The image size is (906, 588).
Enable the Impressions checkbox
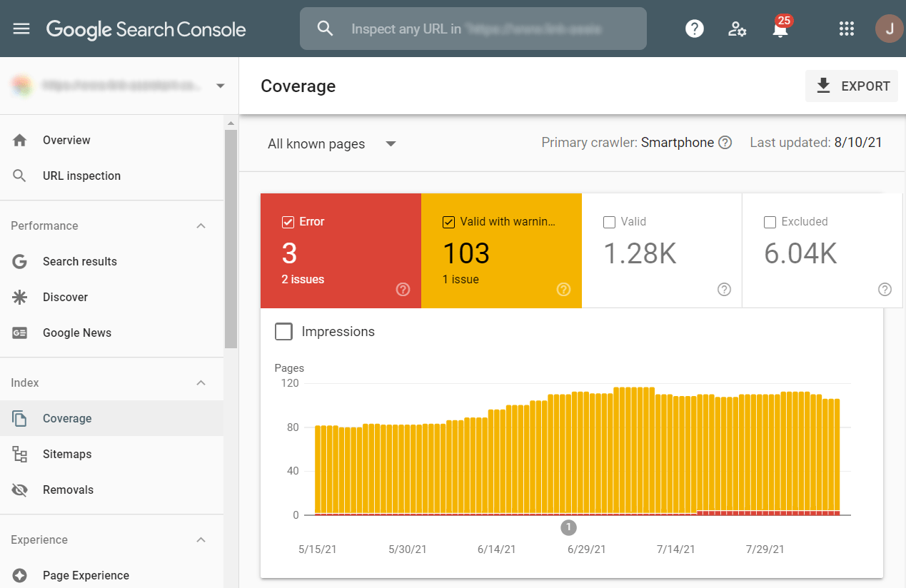click(x=283, y=332)
